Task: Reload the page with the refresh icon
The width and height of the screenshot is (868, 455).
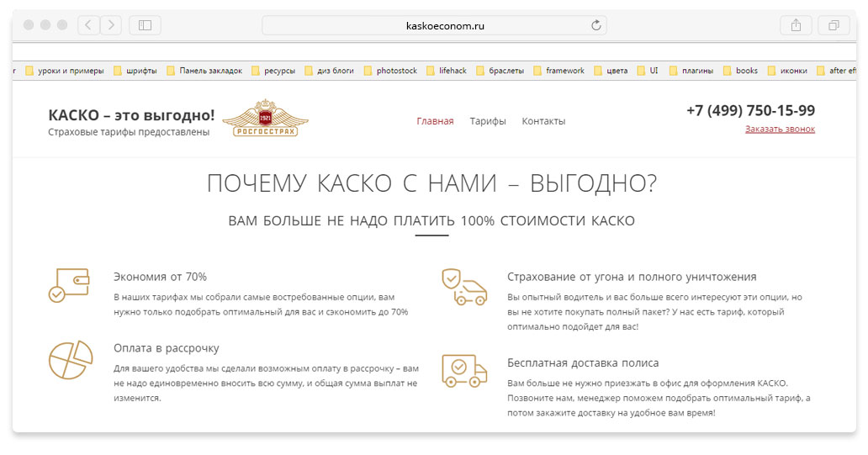Action: pos(596,25)
